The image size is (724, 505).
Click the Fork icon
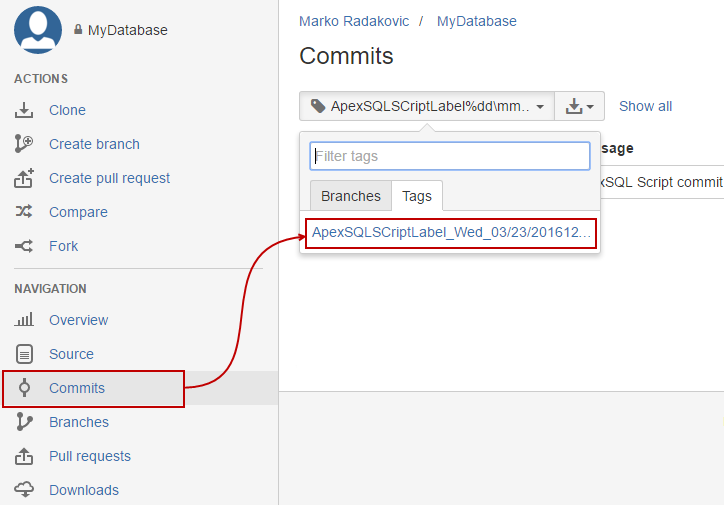click(25, 246)
